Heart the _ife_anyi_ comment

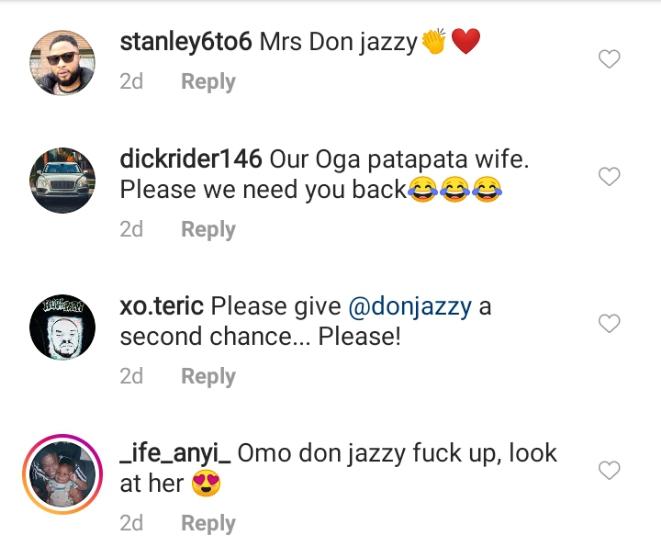(609, 470)
